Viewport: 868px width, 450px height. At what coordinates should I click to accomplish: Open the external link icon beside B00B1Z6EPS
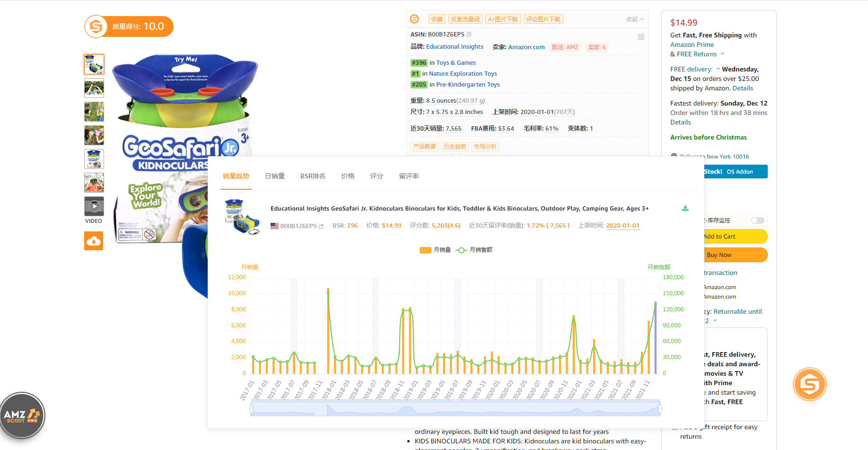point(322,226)
